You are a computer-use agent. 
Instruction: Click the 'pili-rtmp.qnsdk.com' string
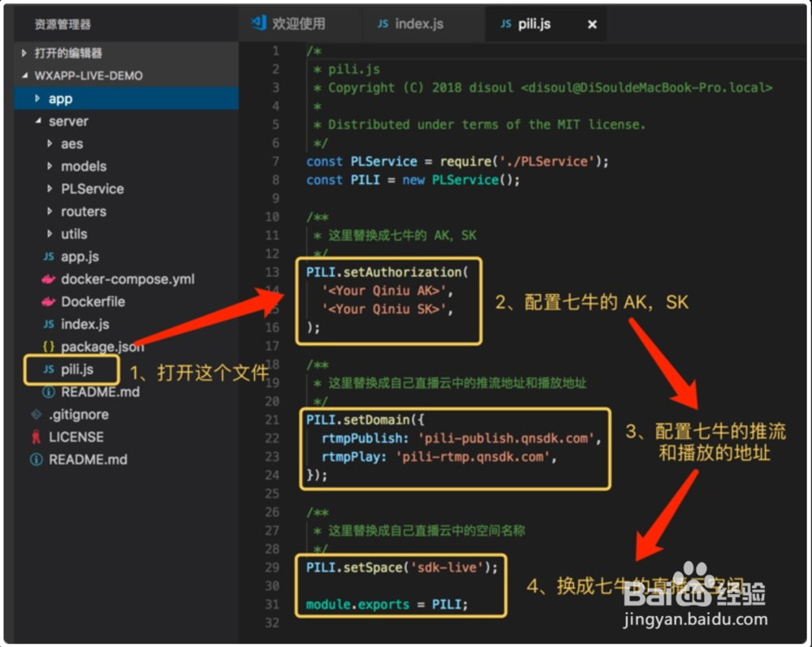pos(473,457)
